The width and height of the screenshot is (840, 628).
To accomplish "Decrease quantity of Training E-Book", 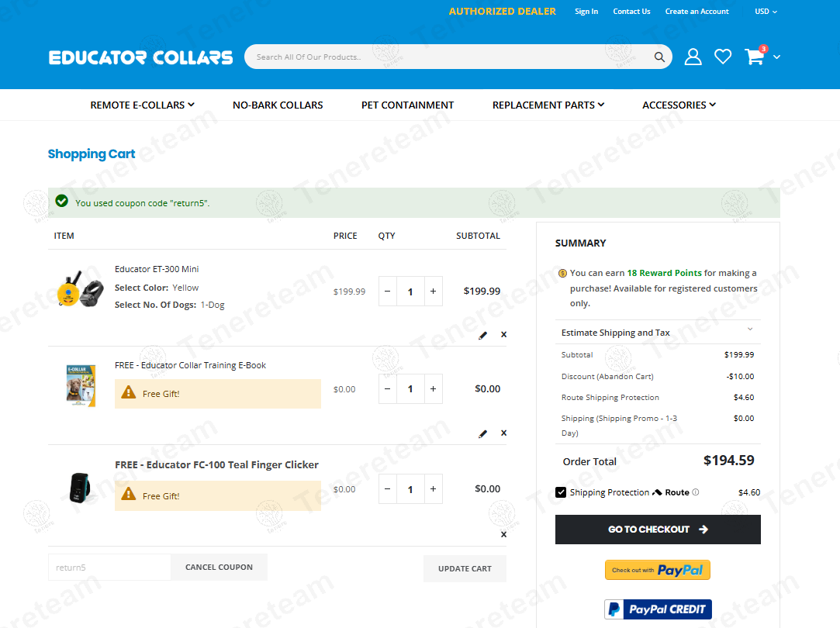I will tap(388, 389).
